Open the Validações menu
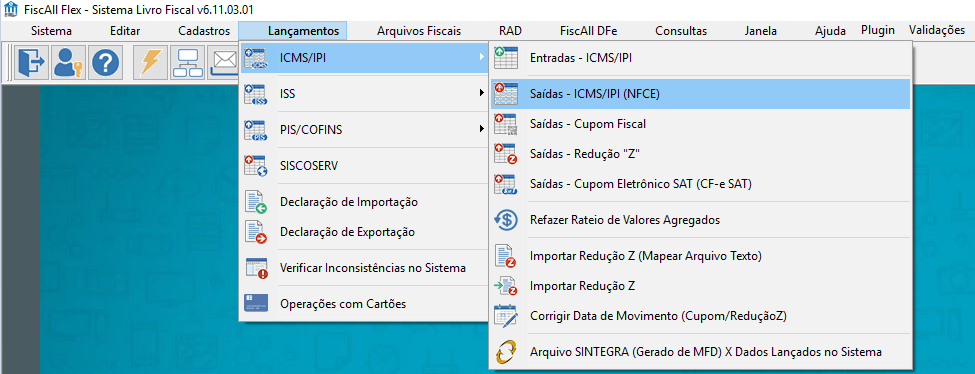The height and width of the screenshot is (374, 975). [x=936, y=30]
